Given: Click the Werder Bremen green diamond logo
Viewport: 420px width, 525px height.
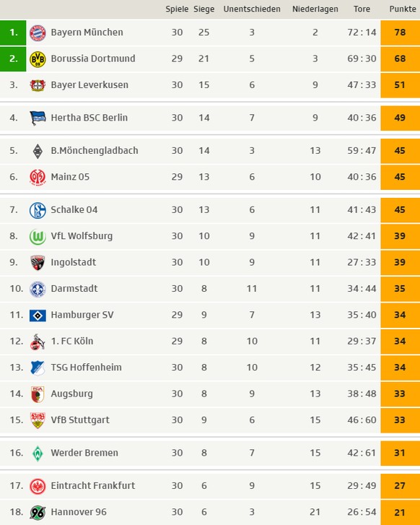Looking at the screenshot, I should (38, 453).
